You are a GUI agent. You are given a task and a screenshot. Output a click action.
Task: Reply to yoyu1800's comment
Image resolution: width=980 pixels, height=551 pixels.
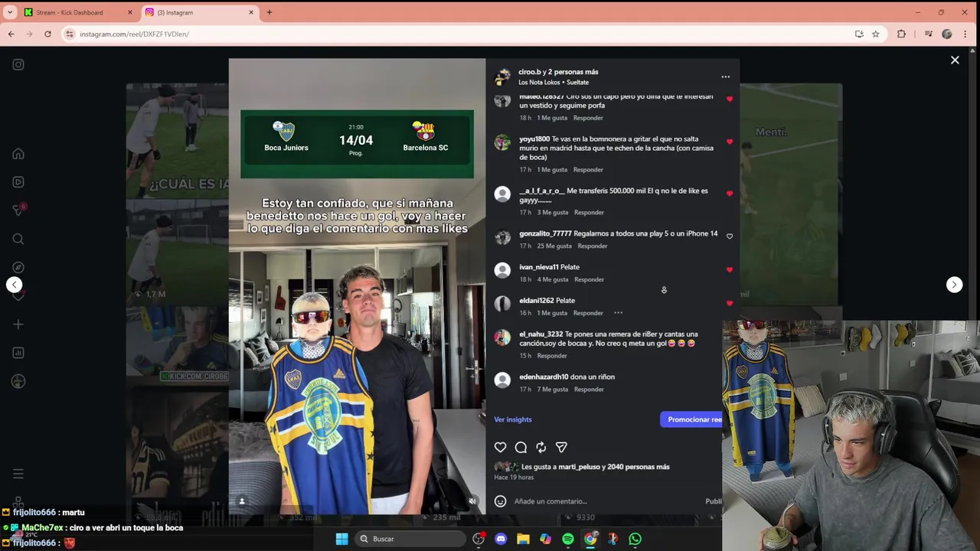(x=588, y=170)
